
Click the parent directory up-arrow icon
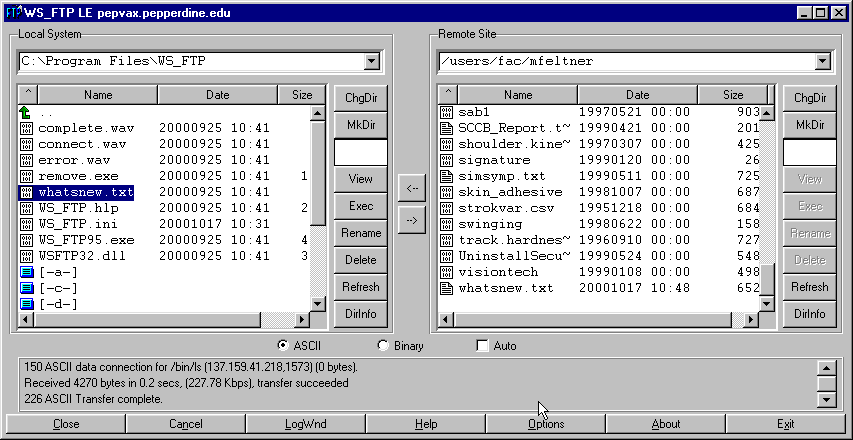(26, 113)
